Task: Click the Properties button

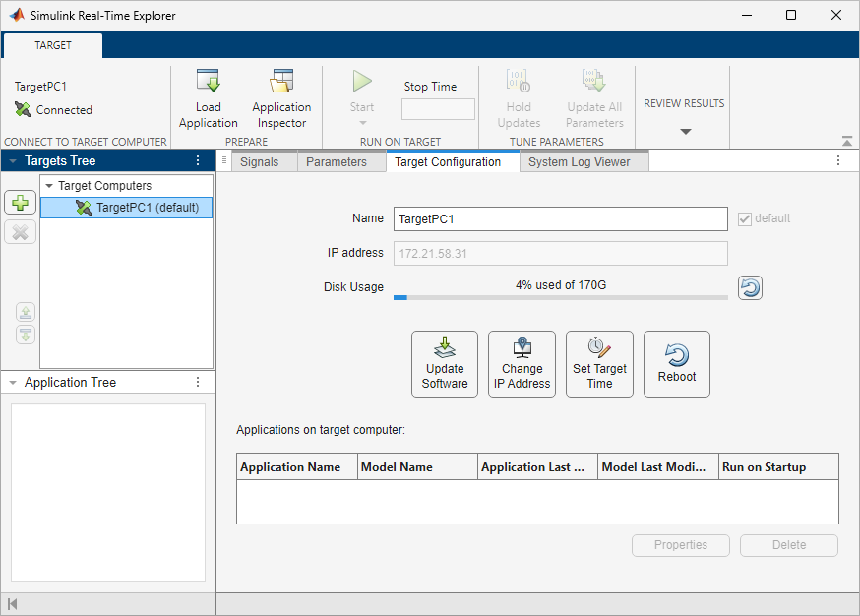Action: coord(680,544)
